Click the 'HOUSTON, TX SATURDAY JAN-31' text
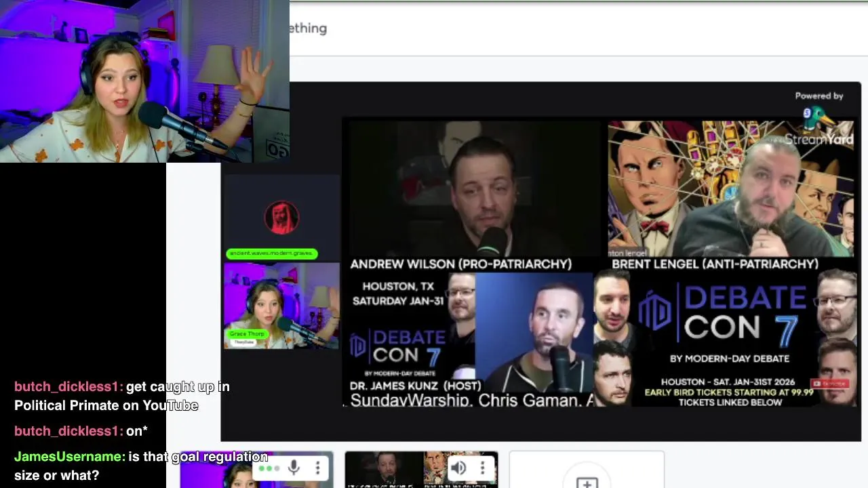 [x=398, y=293]
